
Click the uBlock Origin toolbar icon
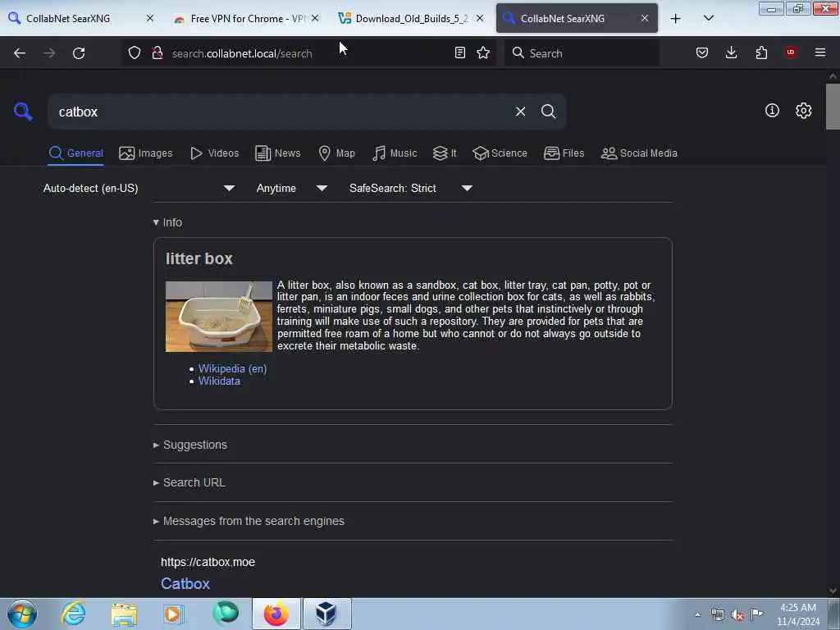tap(791, 52)
